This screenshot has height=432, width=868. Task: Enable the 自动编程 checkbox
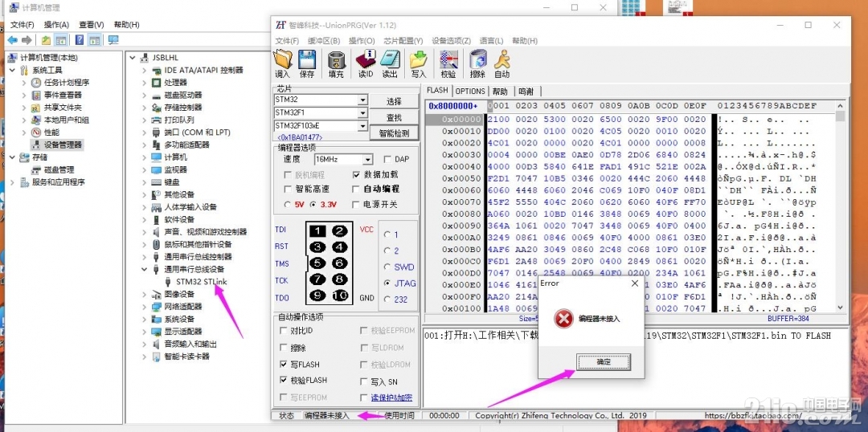pos(356,190)
